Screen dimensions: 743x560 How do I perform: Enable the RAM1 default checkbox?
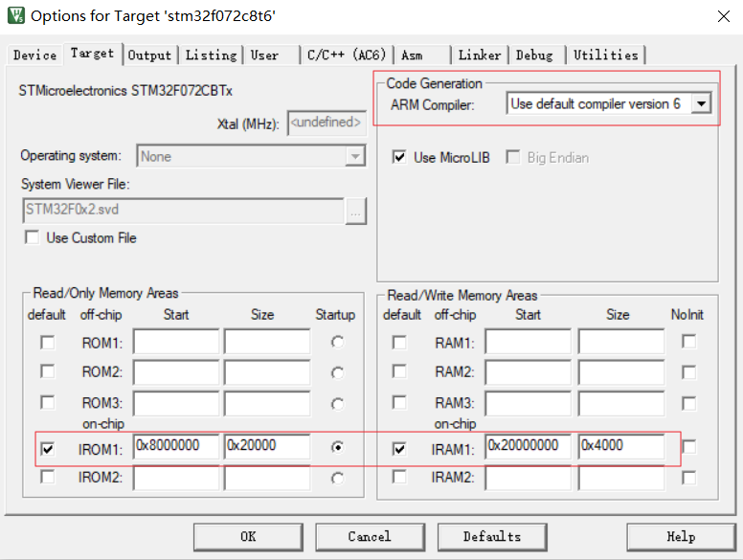[399, 342]
